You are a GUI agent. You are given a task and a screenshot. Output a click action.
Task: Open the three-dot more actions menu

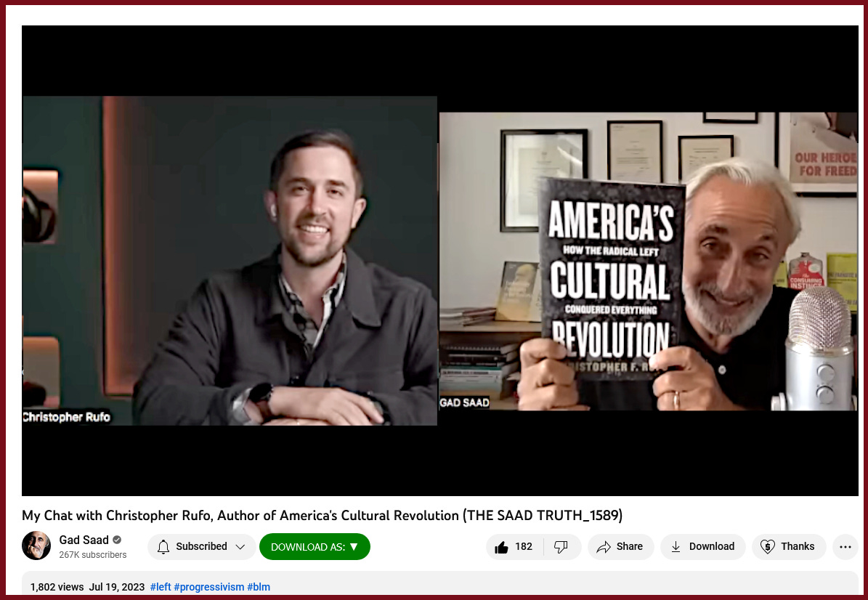click(x=845, y=547)
